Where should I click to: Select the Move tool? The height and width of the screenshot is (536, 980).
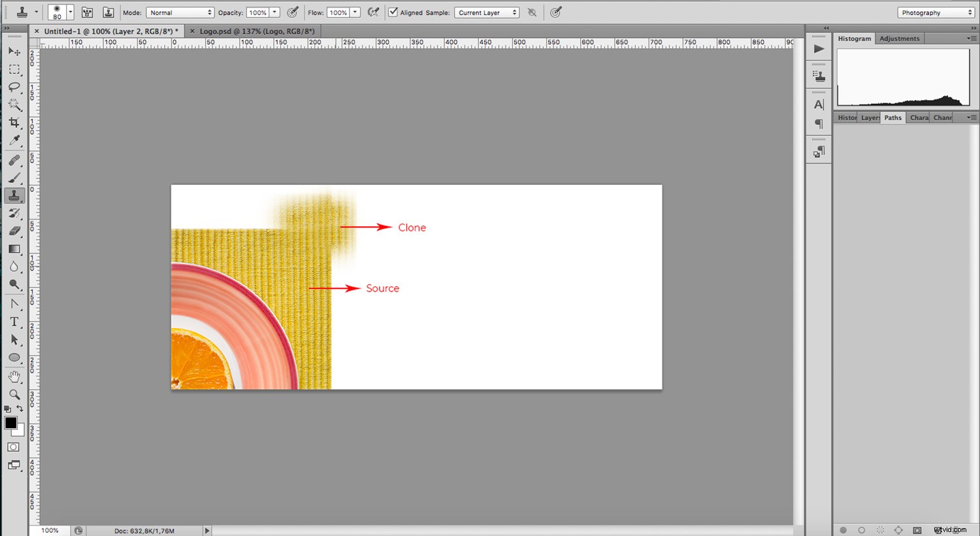(14, 52)
